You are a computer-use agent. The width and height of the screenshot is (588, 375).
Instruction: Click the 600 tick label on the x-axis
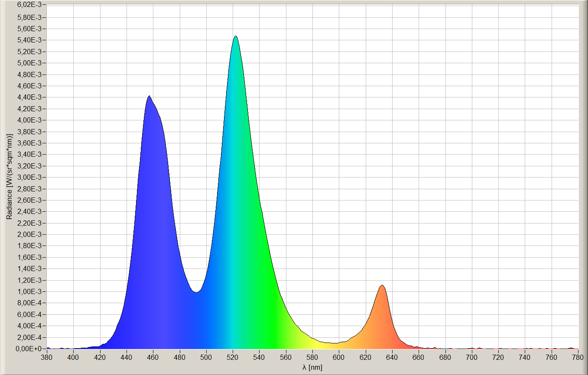[x=339, y=357]
